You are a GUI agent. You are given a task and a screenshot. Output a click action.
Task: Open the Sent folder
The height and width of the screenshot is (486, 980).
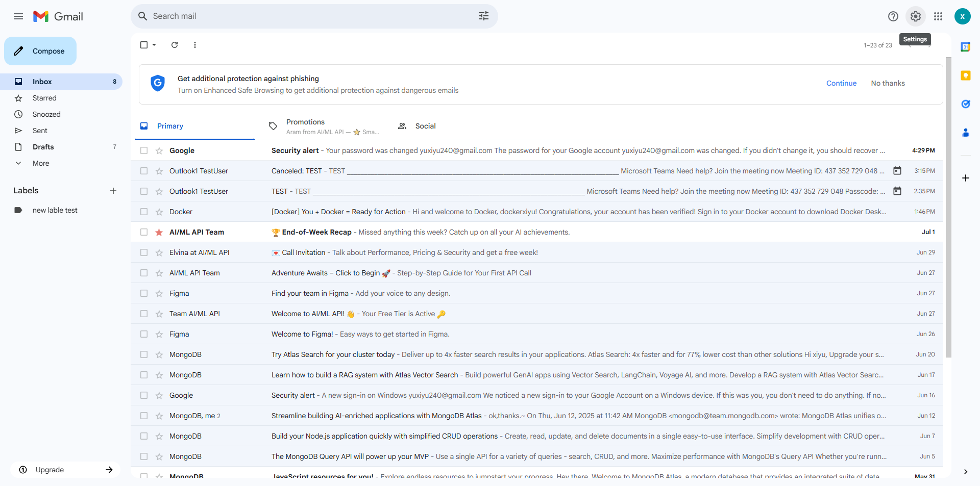(x=61, y=131)
